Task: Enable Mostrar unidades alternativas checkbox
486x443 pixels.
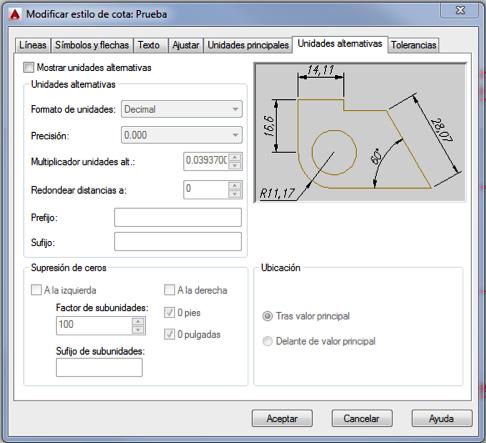Action: [29, 68]
